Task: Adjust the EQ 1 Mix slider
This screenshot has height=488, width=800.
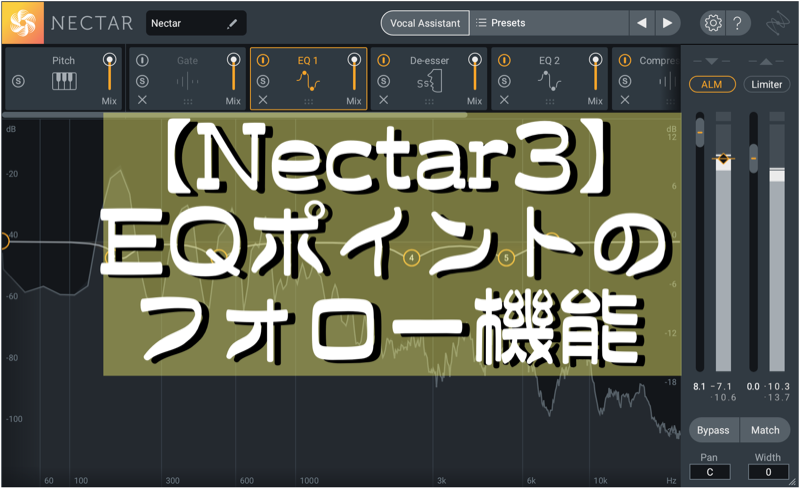Action: 354,72
